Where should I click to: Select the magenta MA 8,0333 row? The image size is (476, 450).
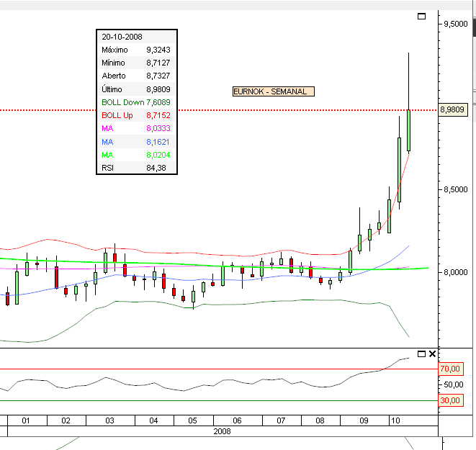tap(137, 128)
